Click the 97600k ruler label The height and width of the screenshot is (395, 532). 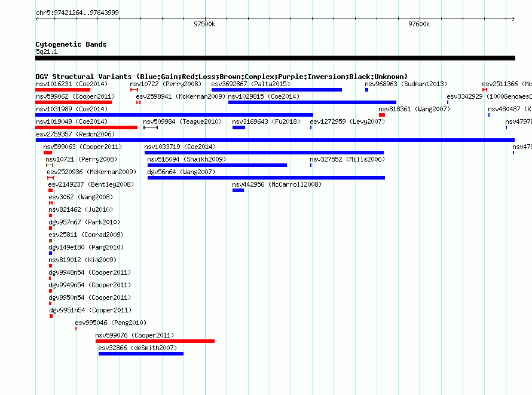[x=420, y=24]
